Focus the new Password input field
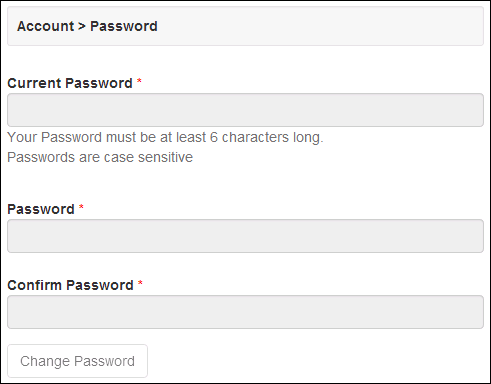This screenshot has height=384, width=491. (245, 236)
